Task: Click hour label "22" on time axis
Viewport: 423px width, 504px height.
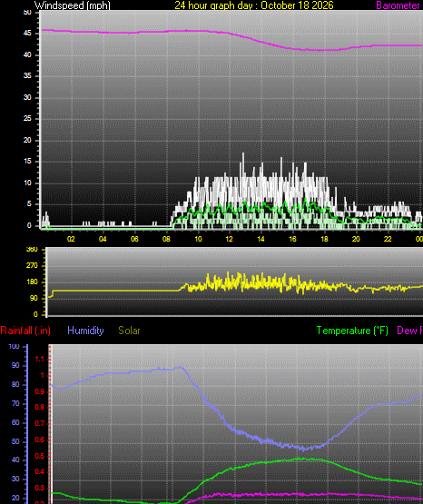Action: [x=388, y=239]
